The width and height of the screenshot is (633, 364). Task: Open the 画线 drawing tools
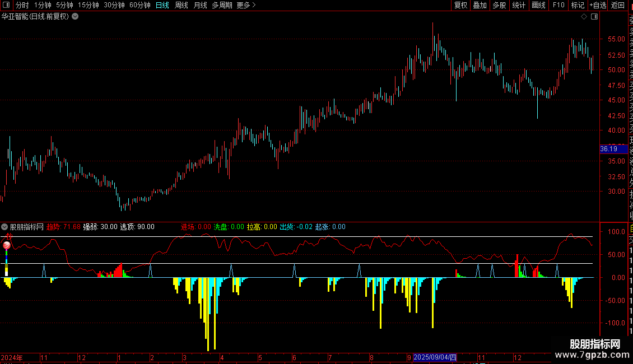pyautogui.click(x=538, y=5)
